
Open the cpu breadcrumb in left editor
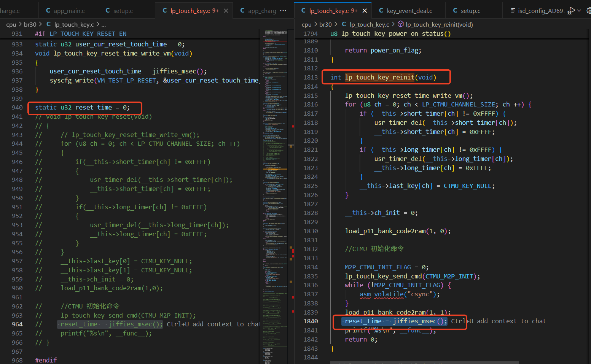tap(11, 24)
